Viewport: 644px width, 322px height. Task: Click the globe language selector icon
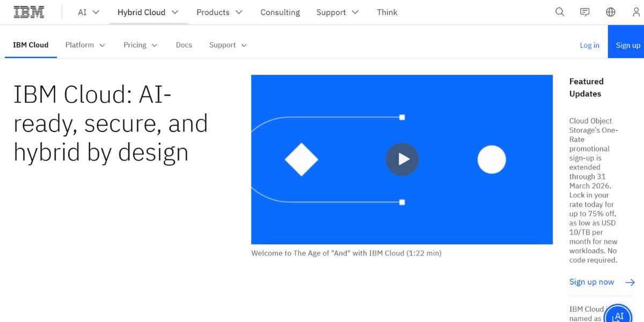(x=611, y=12)
